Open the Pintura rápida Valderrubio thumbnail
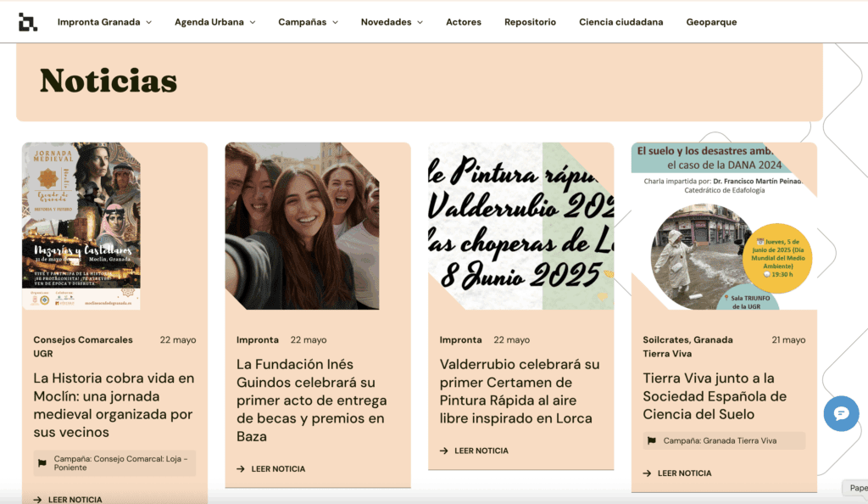 coord(521,226)
